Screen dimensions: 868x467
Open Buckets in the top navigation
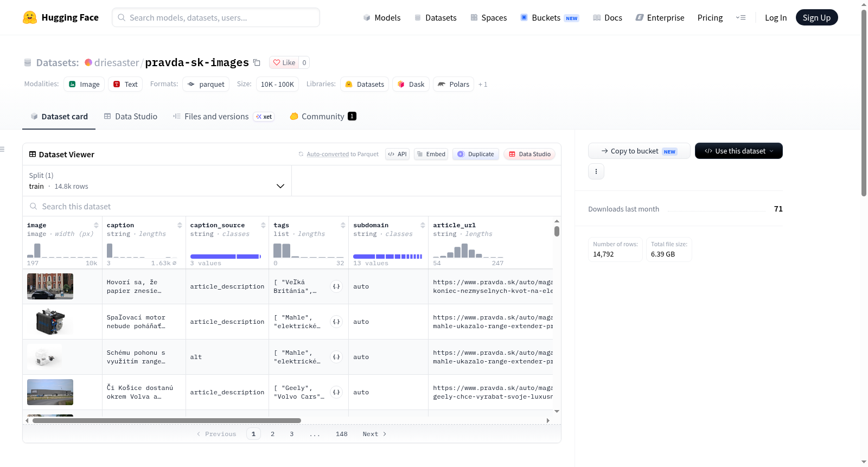550,18
